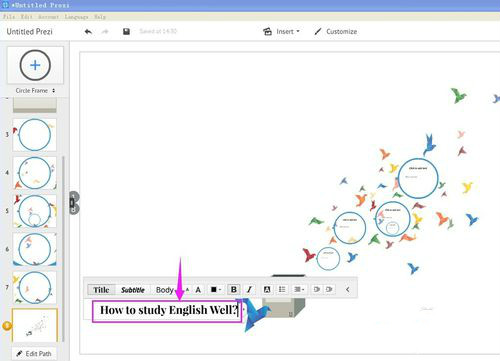Add a new frame with the plus button
This screenshot has height=361, width=500.
(x=35, y=65)
